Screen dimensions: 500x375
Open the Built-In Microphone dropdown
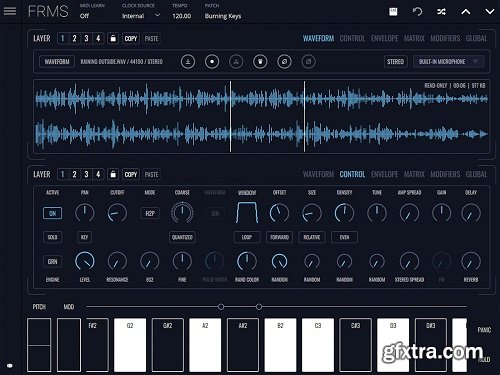coord(448,62)
